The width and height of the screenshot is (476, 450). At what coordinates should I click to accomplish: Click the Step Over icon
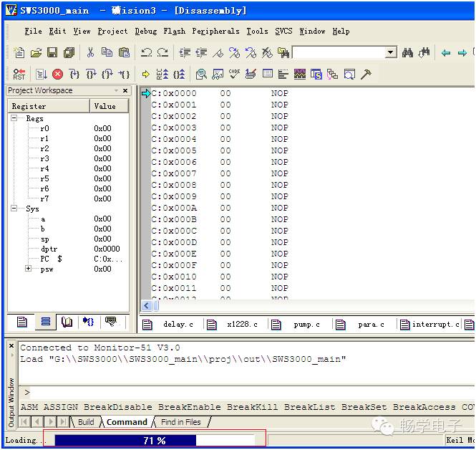tap(91, 75)
